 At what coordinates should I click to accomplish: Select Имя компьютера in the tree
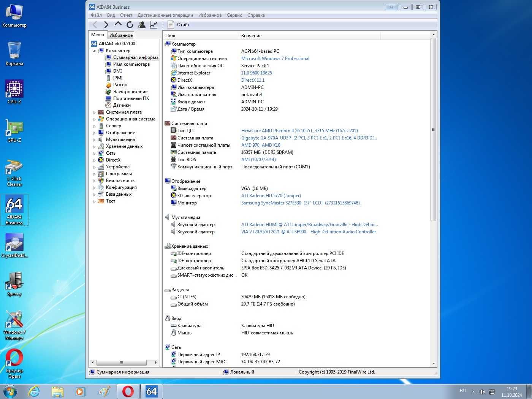click(x=131, y=64)
